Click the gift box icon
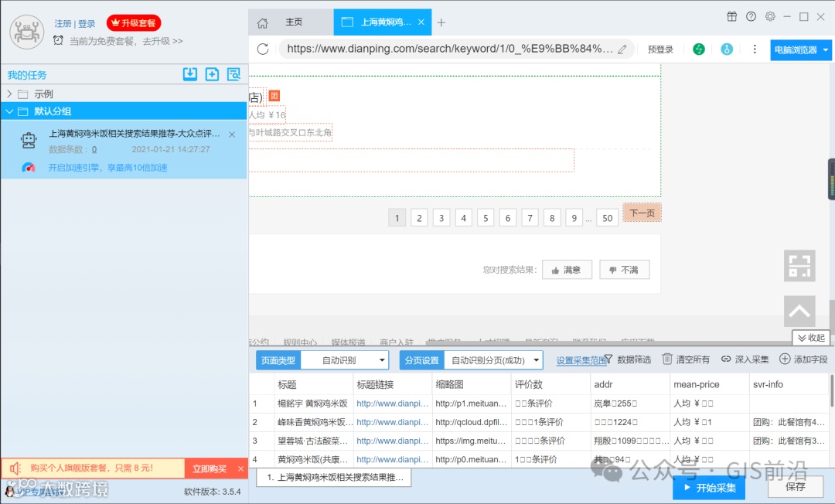The height and width of the screenshot is (504, 835). click(x=732, y=16)
